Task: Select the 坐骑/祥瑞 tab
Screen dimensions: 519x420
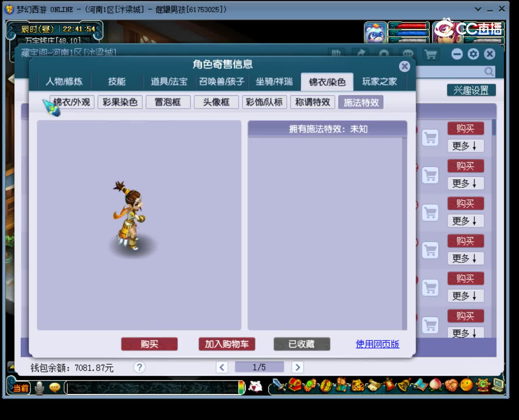Action: (x=274, y=81)
